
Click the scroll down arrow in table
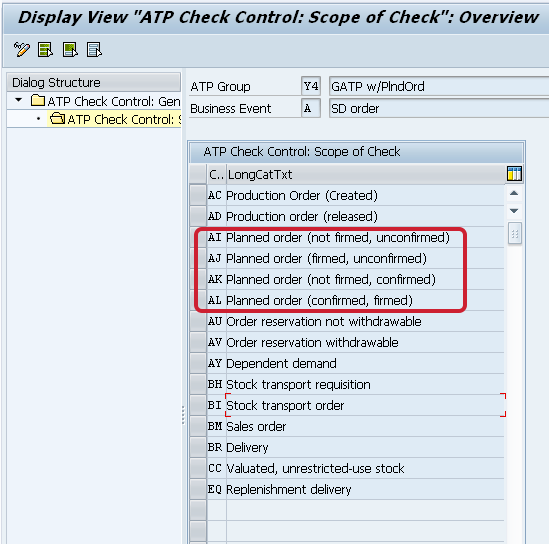[514, 211]
